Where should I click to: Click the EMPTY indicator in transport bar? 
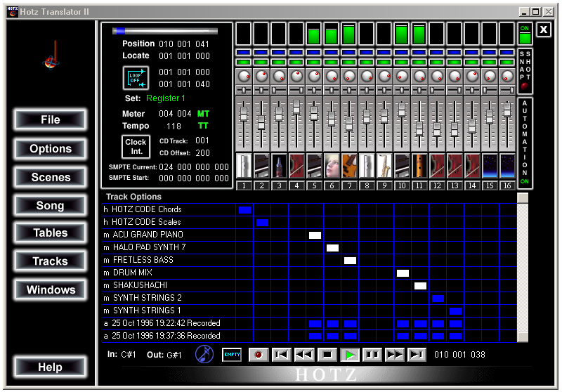tap(232, 354)
